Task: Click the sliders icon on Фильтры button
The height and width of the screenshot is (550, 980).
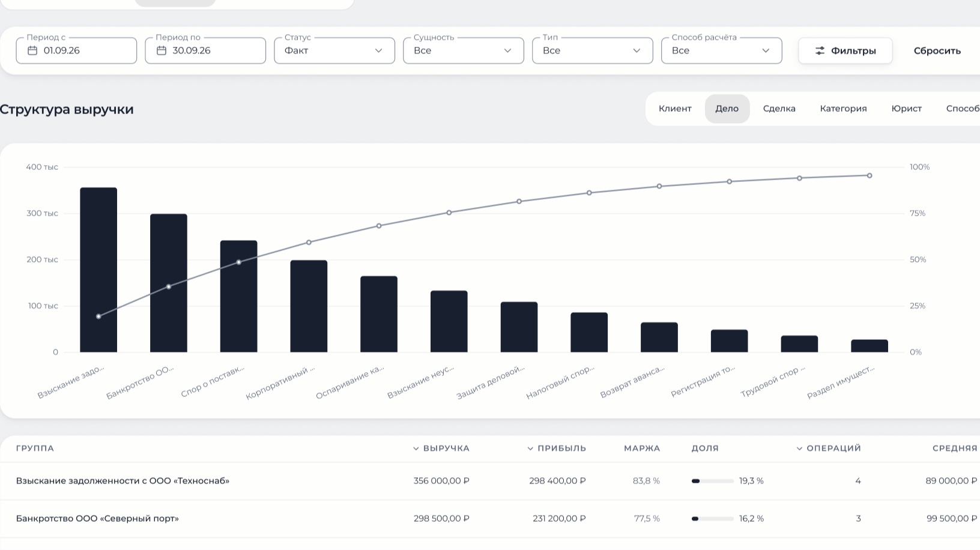Action: [x=820, y=51]
